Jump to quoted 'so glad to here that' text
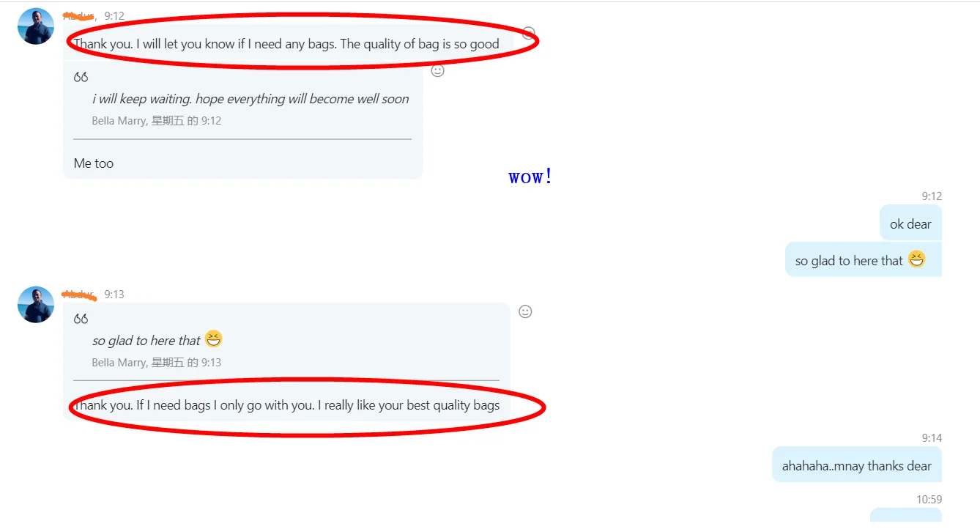 pos(146,341)
